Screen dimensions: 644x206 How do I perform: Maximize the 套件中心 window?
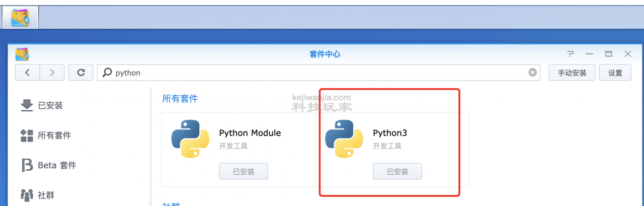coord(609,54)
